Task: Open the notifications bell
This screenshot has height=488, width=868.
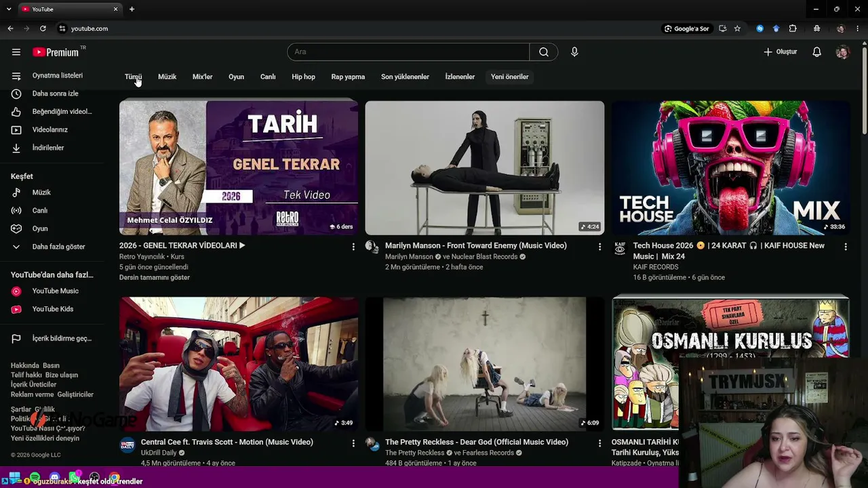Action: tap(817, 52)
